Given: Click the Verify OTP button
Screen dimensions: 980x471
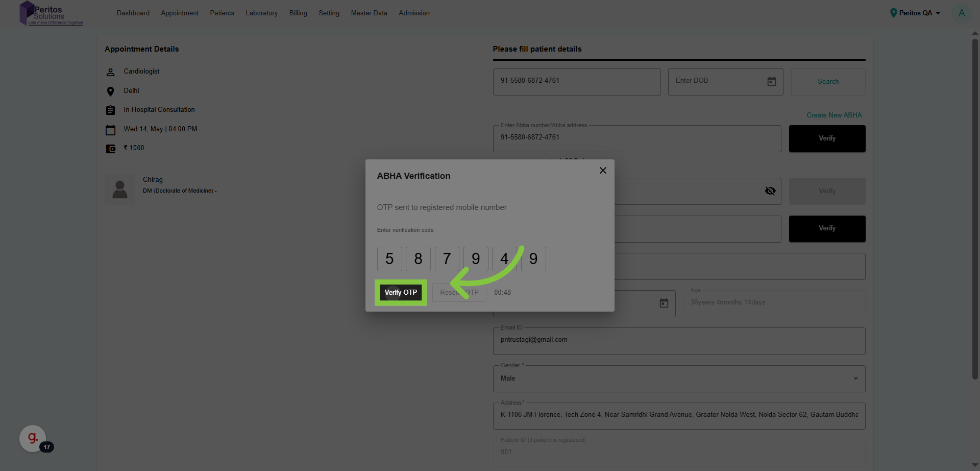Looking at the screenshot, I should pyautogui.click(x=401, y=293).
